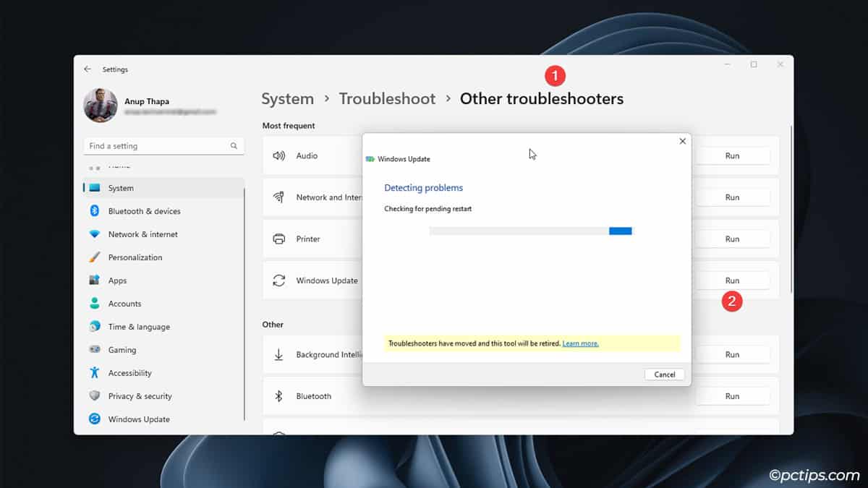Open the Apps settings section

[x=117, y=281]
